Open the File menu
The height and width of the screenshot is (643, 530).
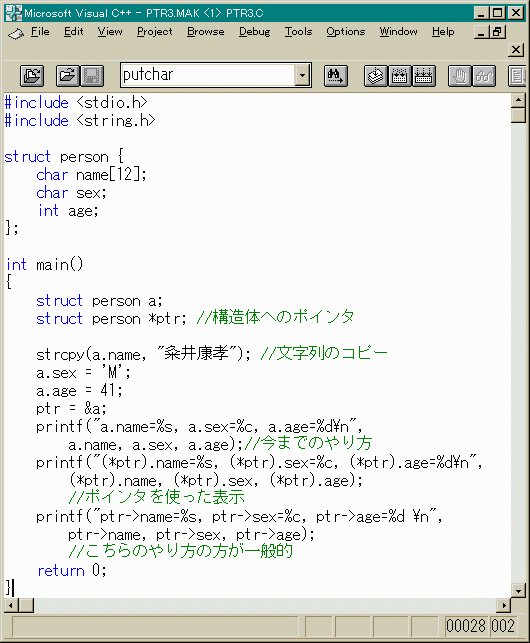pyautogui.click(x=40, y=32)
